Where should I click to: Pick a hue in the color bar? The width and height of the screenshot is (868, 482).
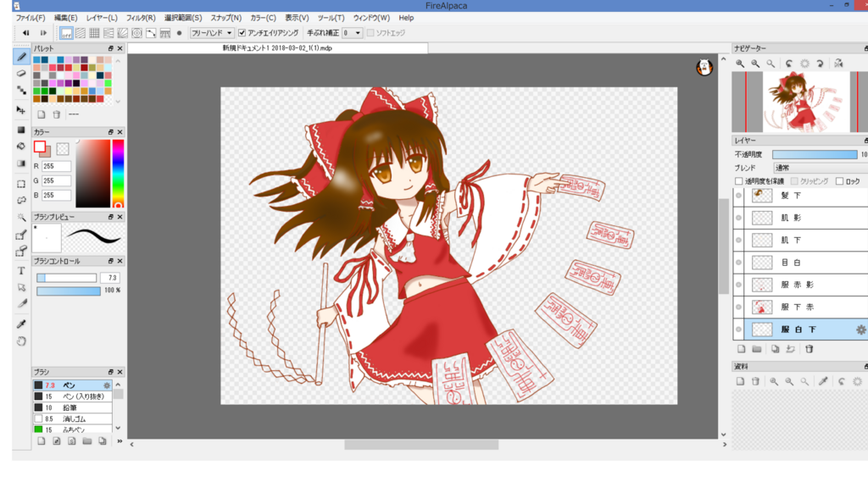coord(118,173)
